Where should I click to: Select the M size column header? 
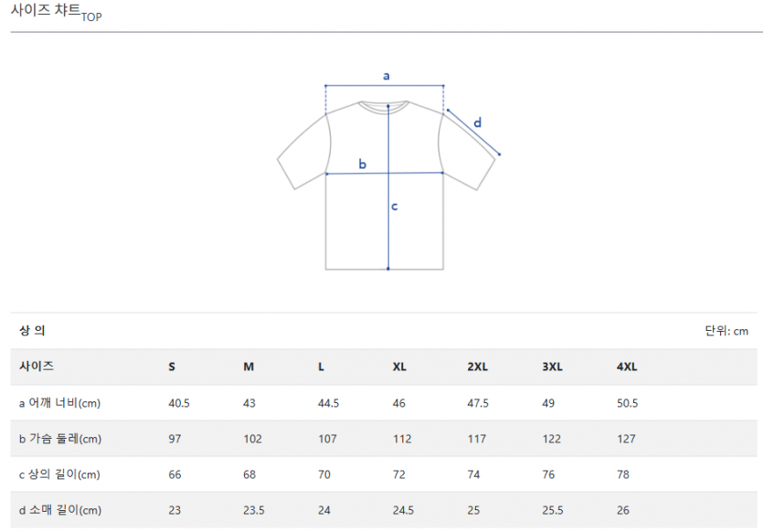pos(249,367)
